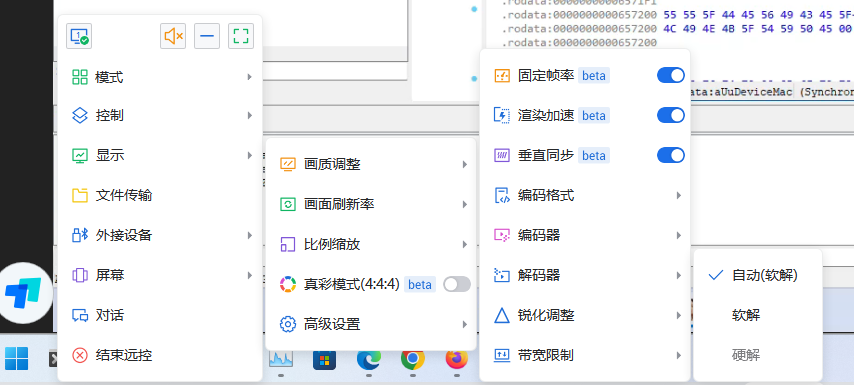Viewport: 854px width, 385px height.
Task: Click the purple scaling icon beside 比例缩放
Action: [288, 244]
